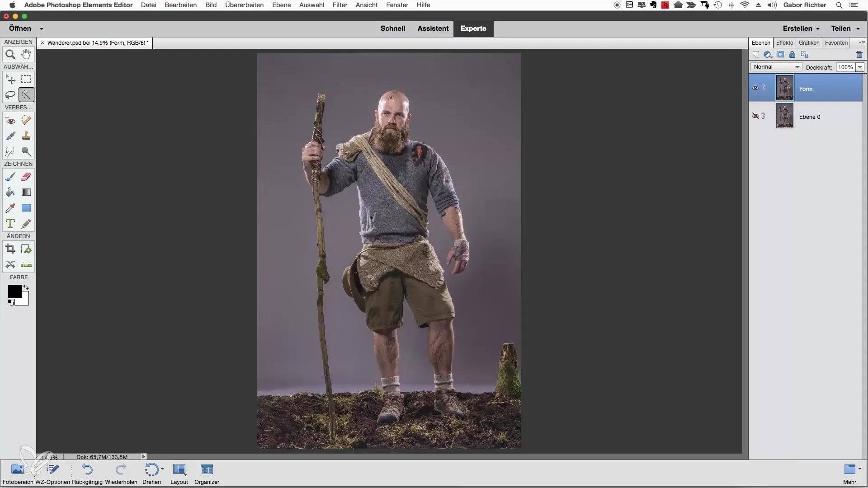The height and width of the screenshot is (488, 868).
Task: Choose the Eraser tool
Action: point(26,177)
